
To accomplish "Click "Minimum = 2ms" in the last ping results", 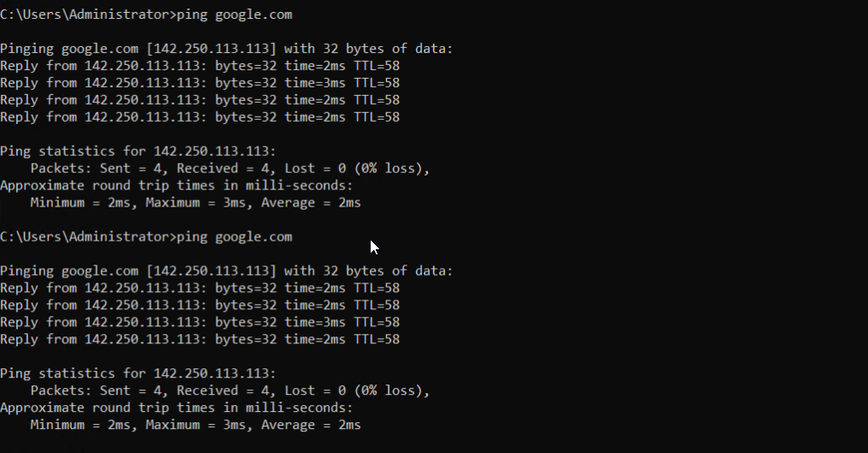I will [83, 425].
